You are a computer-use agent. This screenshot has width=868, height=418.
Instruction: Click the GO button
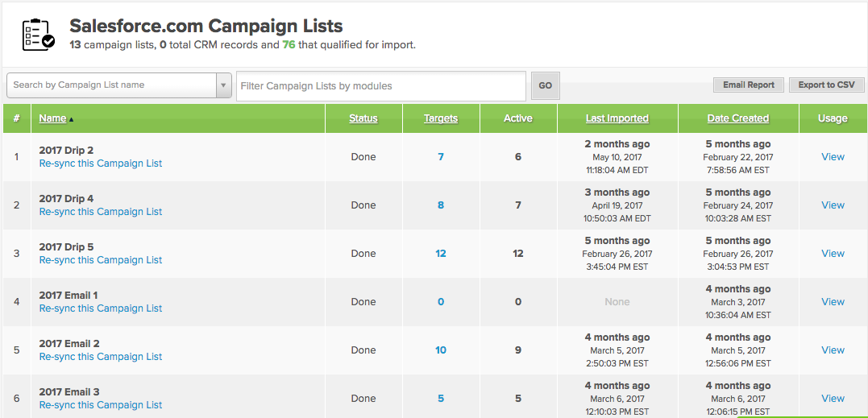coord(546,85)
